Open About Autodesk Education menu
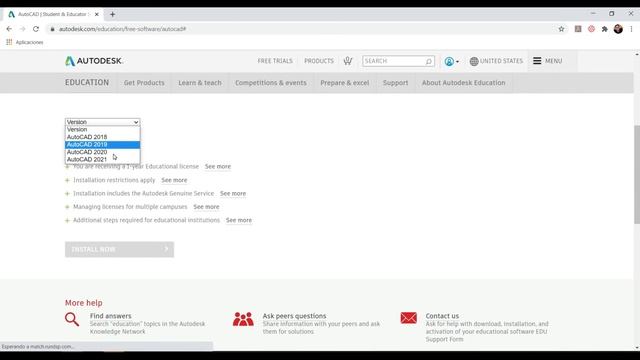The image size is (640, 360). (x=464, y=83)
